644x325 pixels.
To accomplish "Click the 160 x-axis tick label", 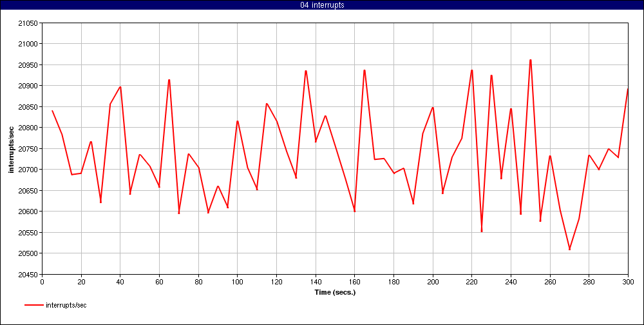I will [x=354, y=282].
